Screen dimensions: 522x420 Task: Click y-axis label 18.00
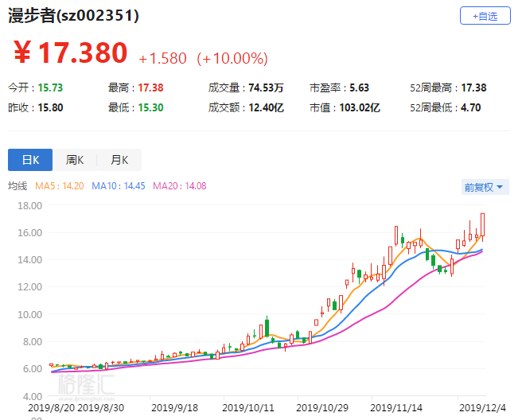pos(30,206)
